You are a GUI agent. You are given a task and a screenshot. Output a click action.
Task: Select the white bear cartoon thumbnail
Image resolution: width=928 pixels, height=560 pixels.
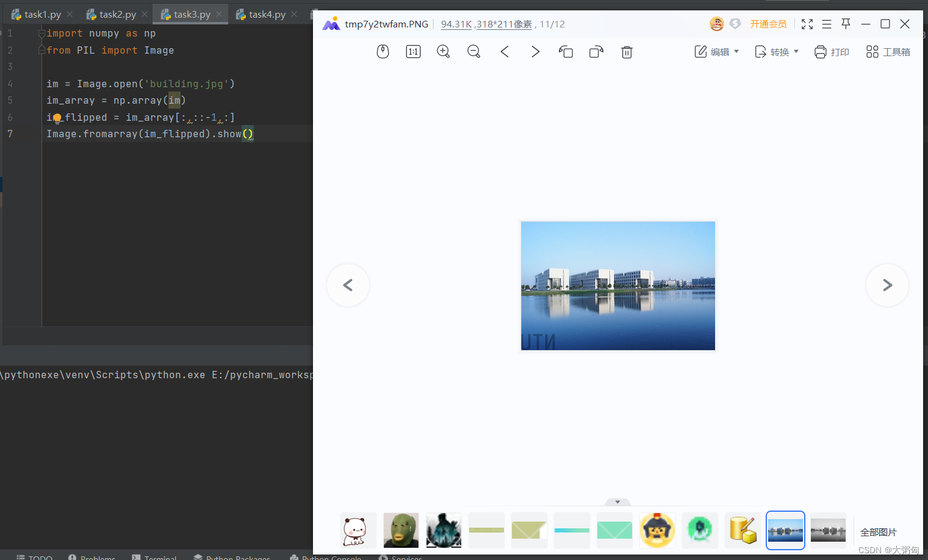(x=358, y=530)
